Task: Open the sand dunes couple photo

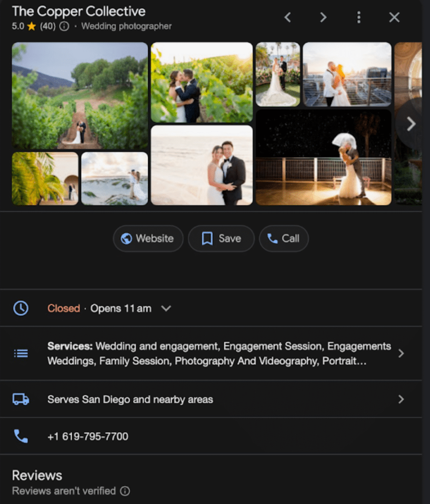Action: pyautogui.click(x=115, y=178)
